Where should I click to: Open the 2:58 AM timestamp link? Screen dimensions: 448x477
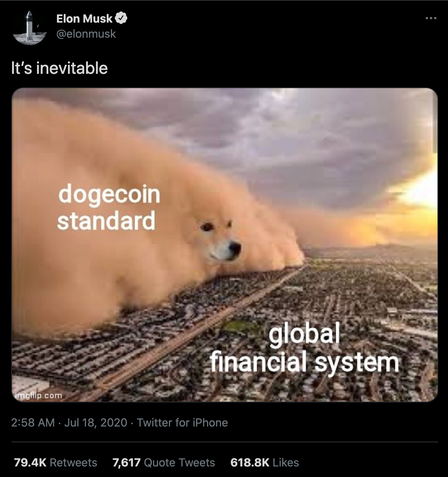[33, 422]
